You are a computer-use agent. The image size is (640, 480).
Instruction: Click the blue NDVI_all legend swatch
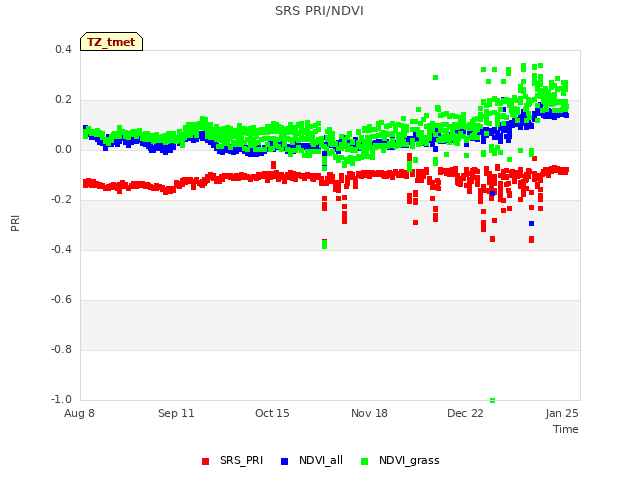click(284, 461)
